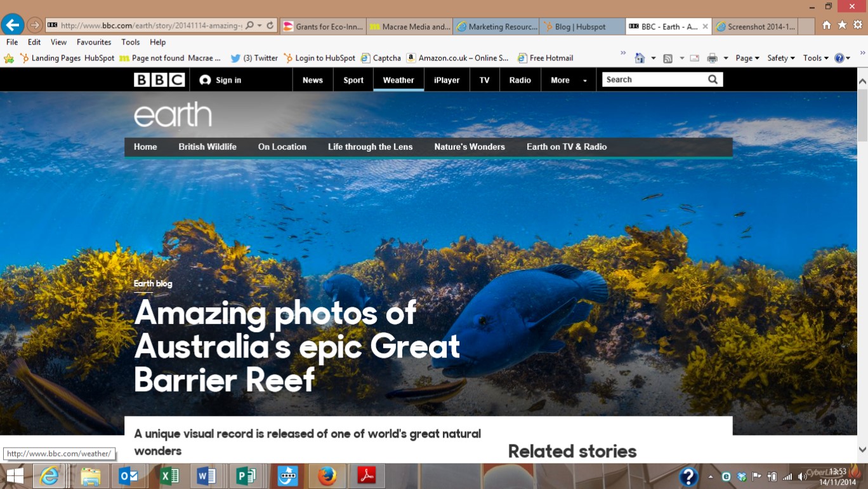The height and width of the screenshot is (489, 868).
Task: Switch to Marketing Resourc... tab
Action: coord(496,27)
